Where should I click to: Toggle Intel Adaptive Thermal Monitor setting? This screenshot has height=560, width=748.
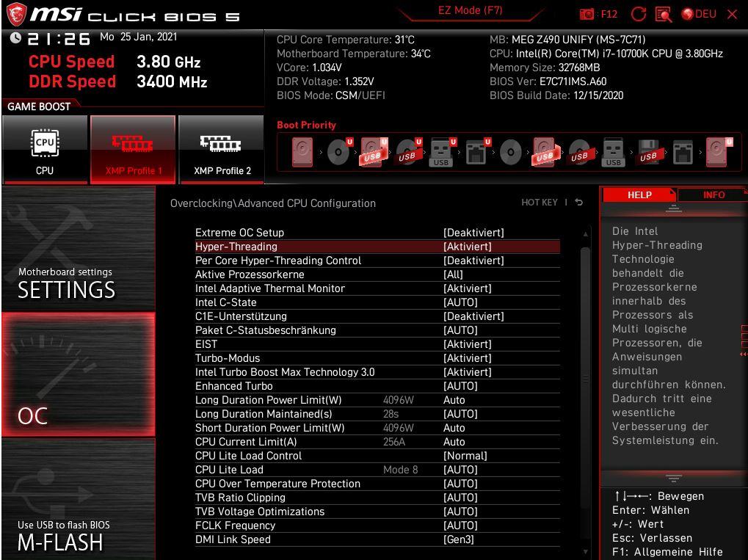pos(377,288)
